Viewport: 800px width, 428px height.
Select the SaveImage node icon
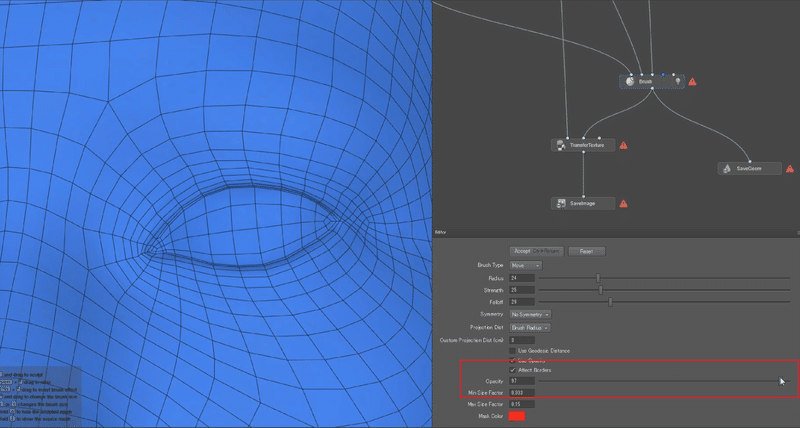[561, 204]
